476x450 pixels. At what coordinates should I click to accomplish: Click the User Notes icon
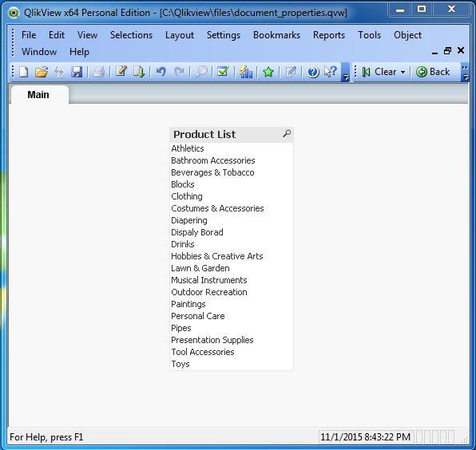291,72
